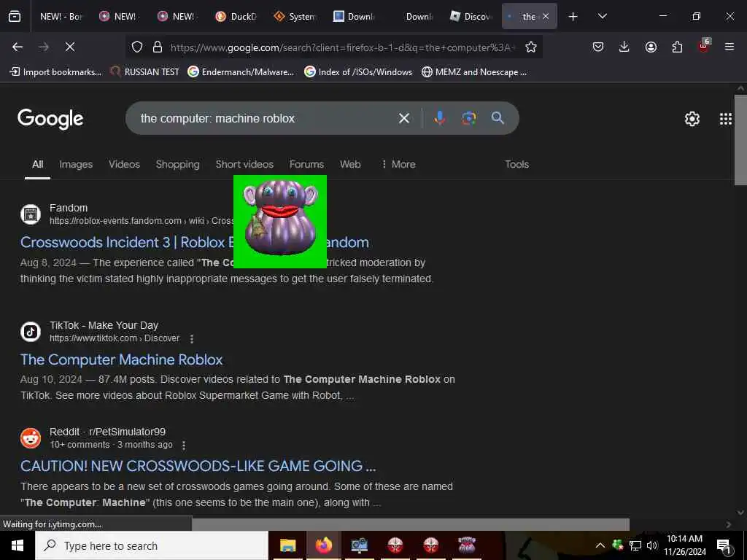747x560 pixels.
Task: Open the Firefox hamburger application menu
Action: [729, 47]
